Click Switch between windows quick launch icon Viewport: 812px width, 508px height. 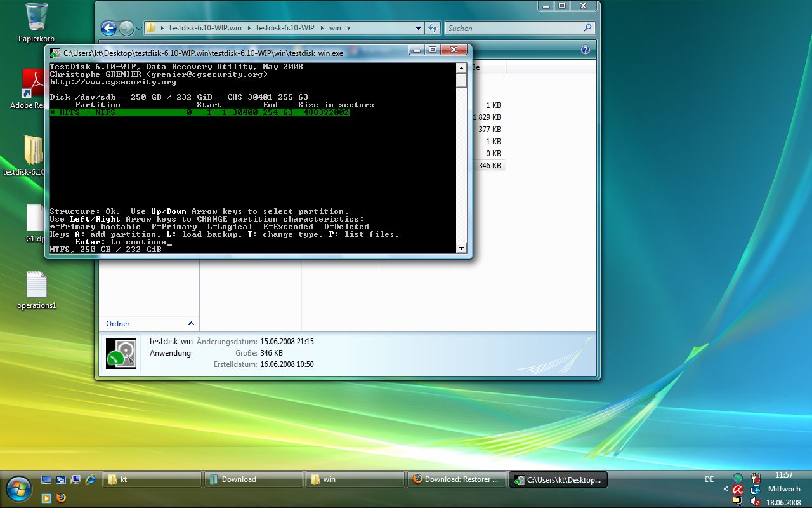(61, 479)
